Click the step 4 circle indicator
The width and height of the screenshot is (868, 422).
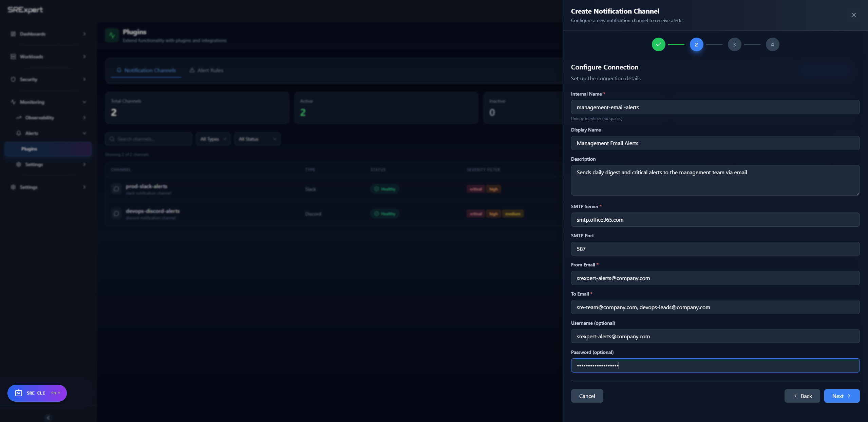[772, 44]
